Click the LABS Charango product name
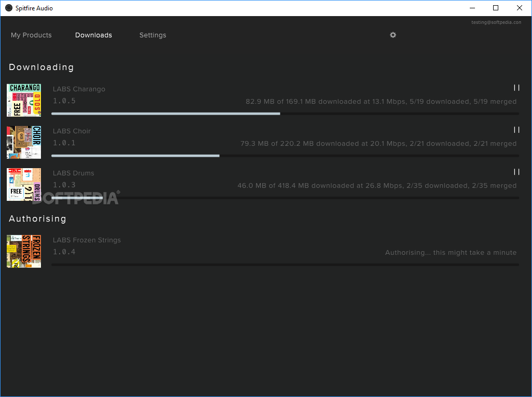 coord(79,89)
